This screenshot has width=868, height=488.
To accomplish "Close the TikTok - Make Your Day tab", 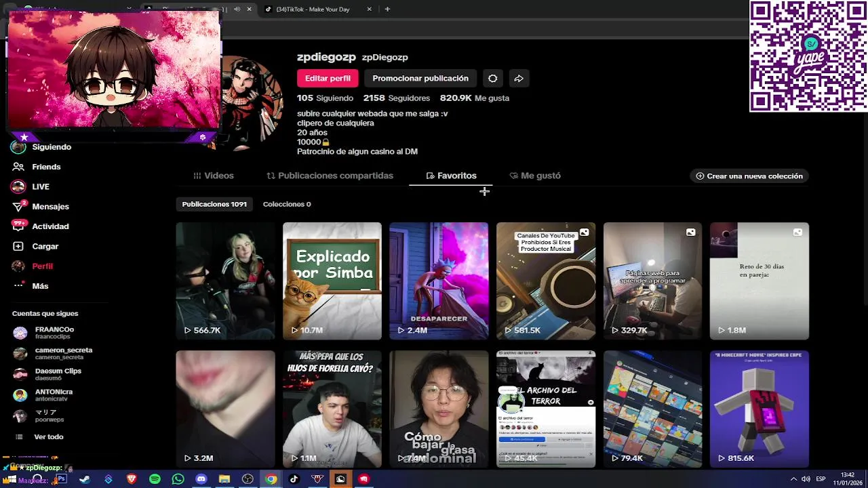I will click(x=370, y=9).
